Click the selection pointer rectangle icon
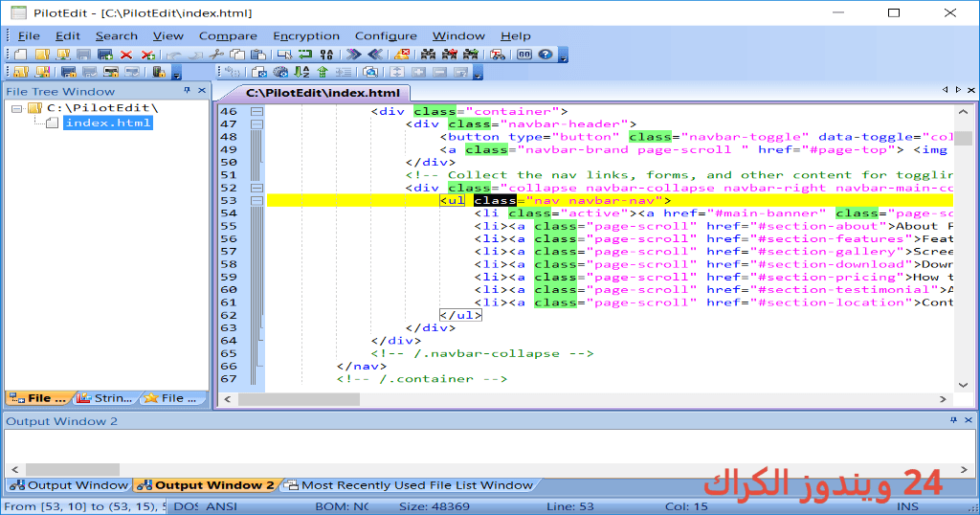The image size is (980, 515). pos(284,55)
